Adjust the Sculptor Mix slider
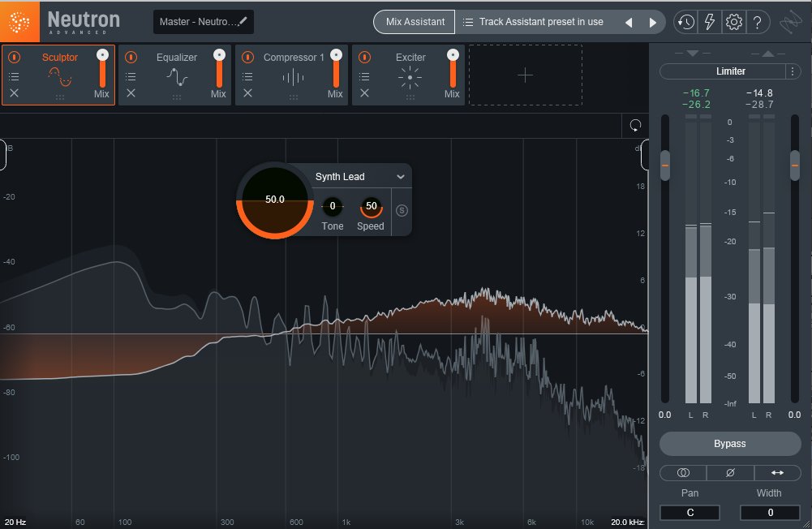The width and height of the screenshot is (812, 529). click(102, 68)
